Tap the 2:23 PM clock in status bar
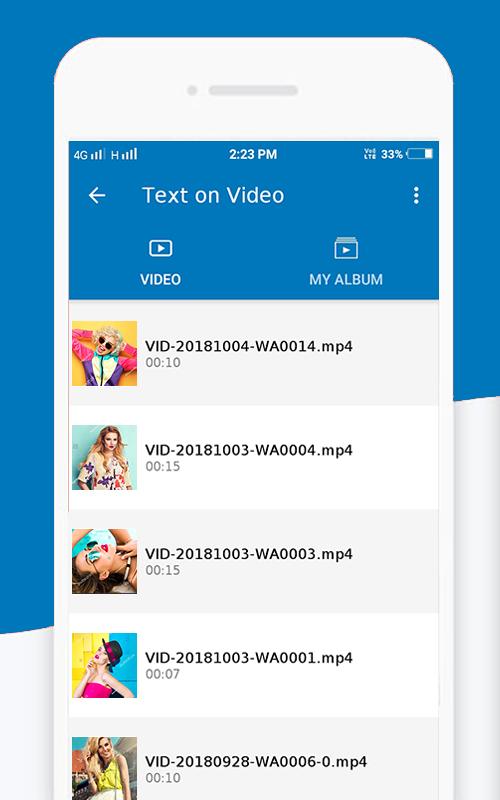 [253, 154]
